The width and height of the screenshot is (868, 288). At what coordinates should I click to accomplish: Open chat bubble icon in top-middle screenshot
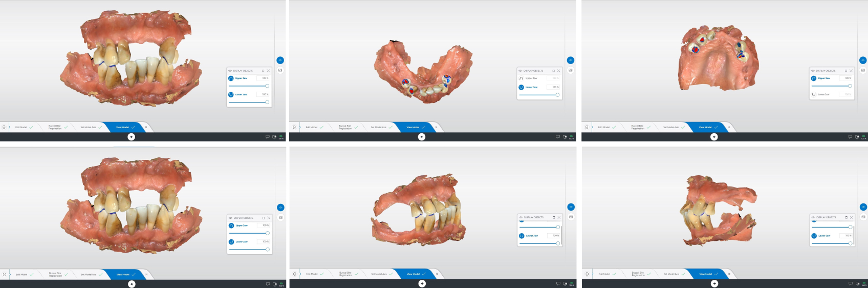point(558,137)
